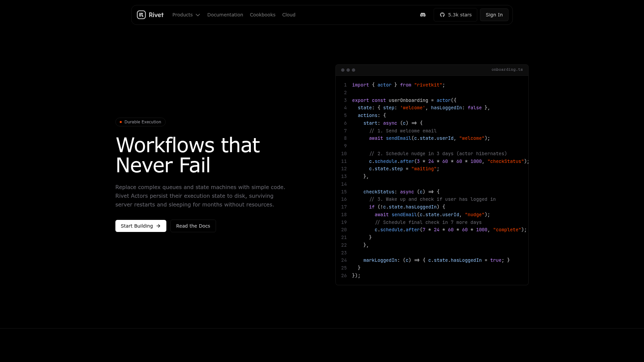Click the first window dot in code panel
This screenshot has height=362, width=644.
pos(343,70)
